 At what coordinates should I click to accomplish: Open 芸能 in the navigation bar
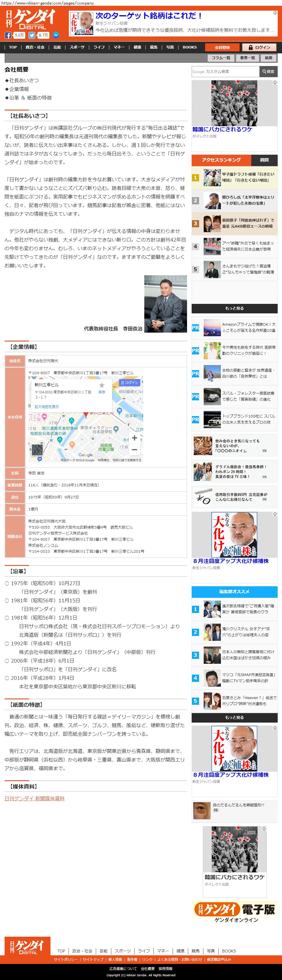click(x=57, y=47)
